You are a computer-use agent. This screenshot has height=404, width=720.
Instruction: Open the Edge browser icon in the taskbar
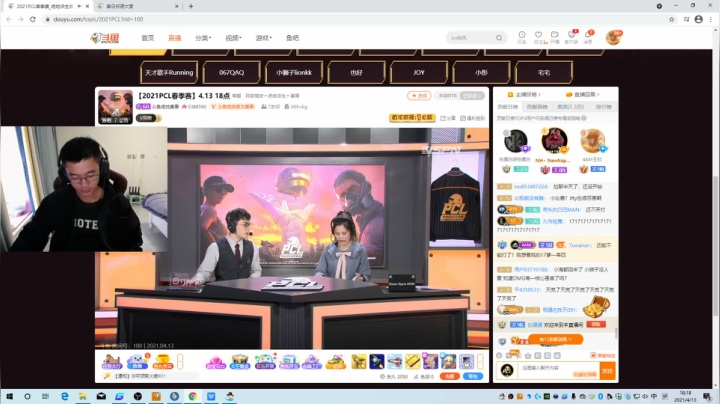click(x=65, y=396)
